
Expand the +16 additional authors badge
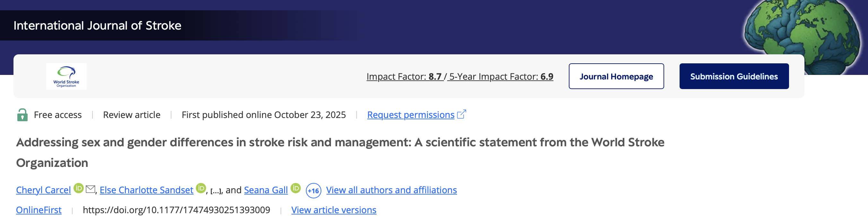click(313, 191)
